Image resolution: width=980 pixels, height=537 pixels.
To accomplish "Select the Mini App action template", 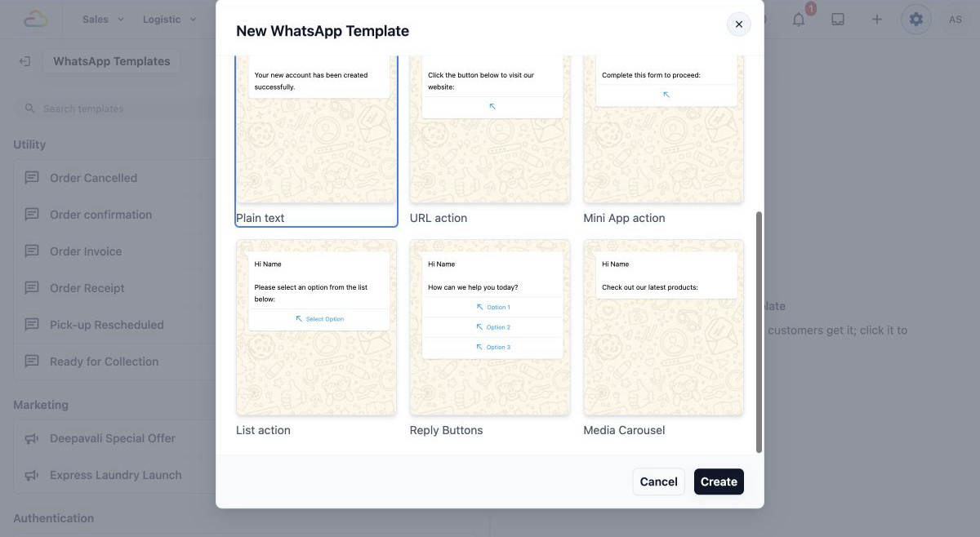I will coord(663,140).
